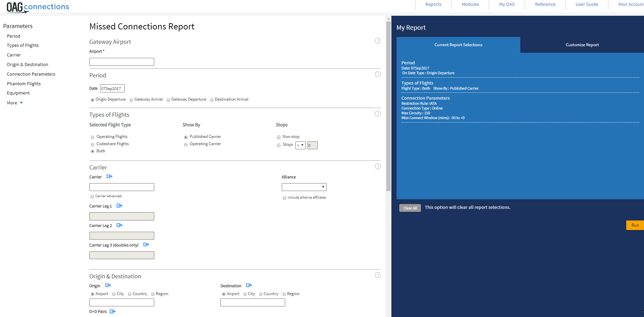Viewport: 644px width, 317px height.
Task: Click the Carrier input field
Action: 122,187
